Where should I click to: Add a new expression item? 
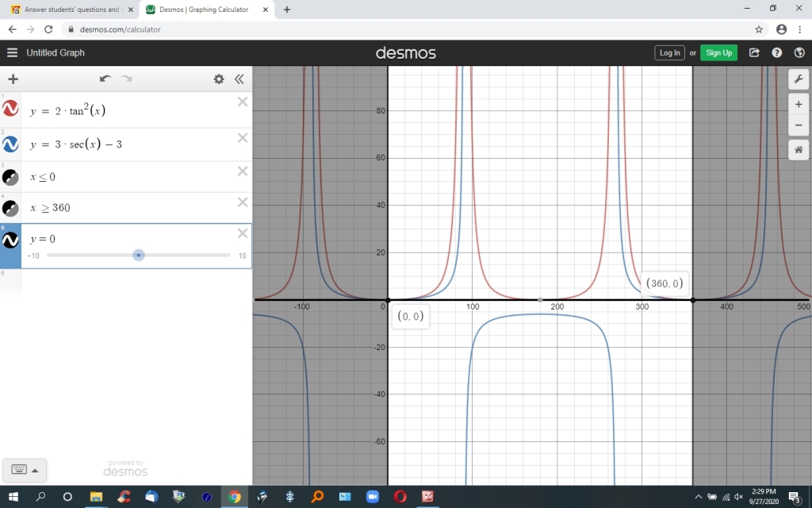pyautogui.click(x=13, y=79)
